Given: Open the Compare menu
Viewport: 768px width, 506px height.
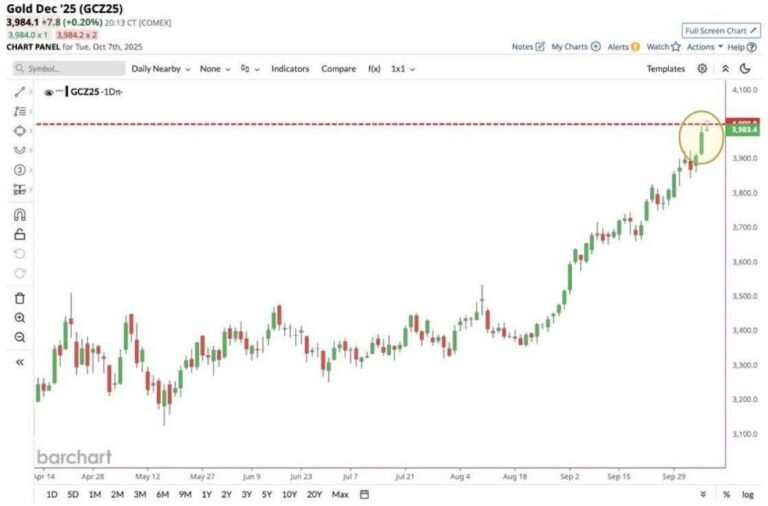Looking at the screenshot, I should (338, 69).
